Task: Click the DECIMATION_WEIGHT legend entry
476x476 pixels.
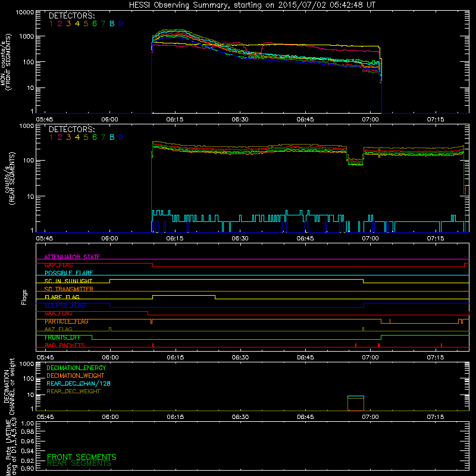Action: point(76,375)
